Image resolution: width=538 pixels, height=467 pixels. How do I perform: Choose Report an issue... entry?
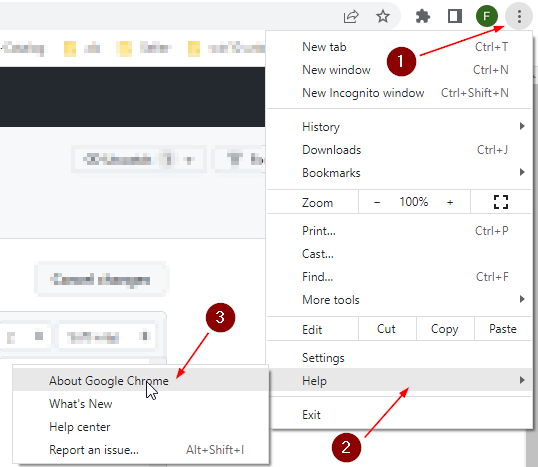pyautogui.click(x=140, y=450)
